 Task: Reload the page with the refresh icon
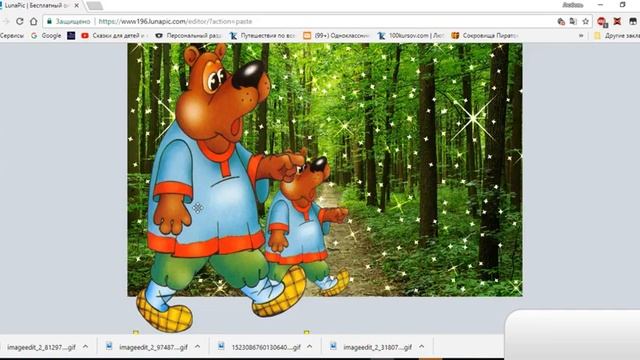pos(19,21)
